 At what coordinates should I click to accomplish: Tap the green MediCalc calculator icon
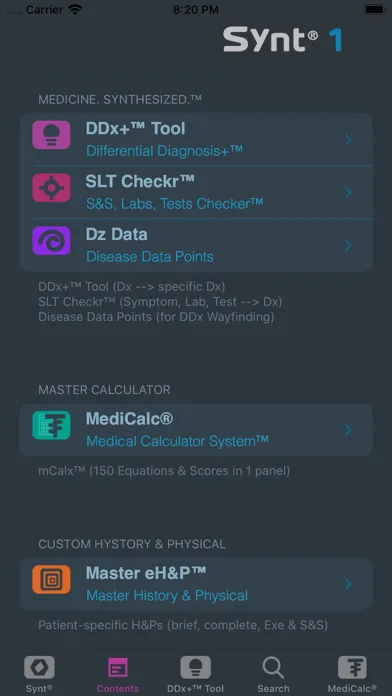(x=51, y=425)
